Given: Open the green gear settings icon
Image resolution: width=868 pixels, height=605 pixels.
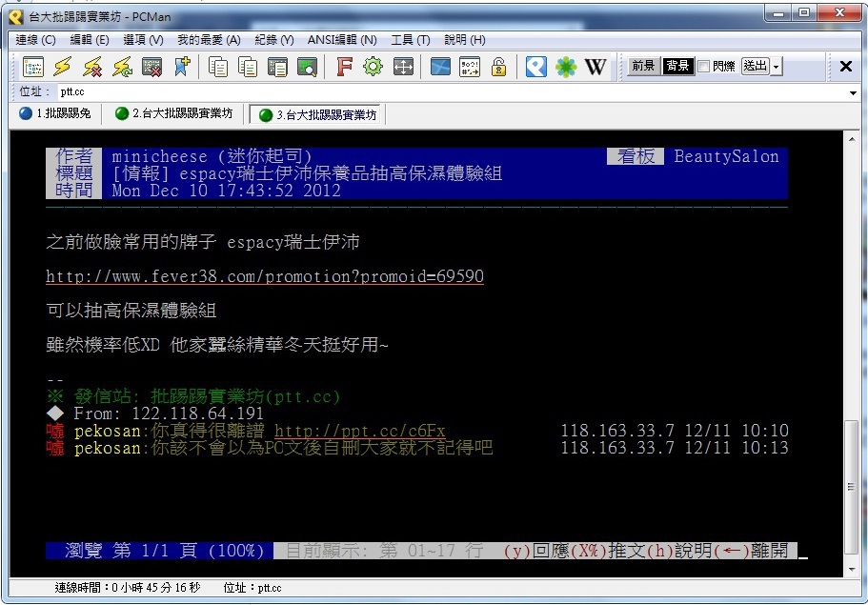Looking at the screenshot, I should tap(373, 67).
